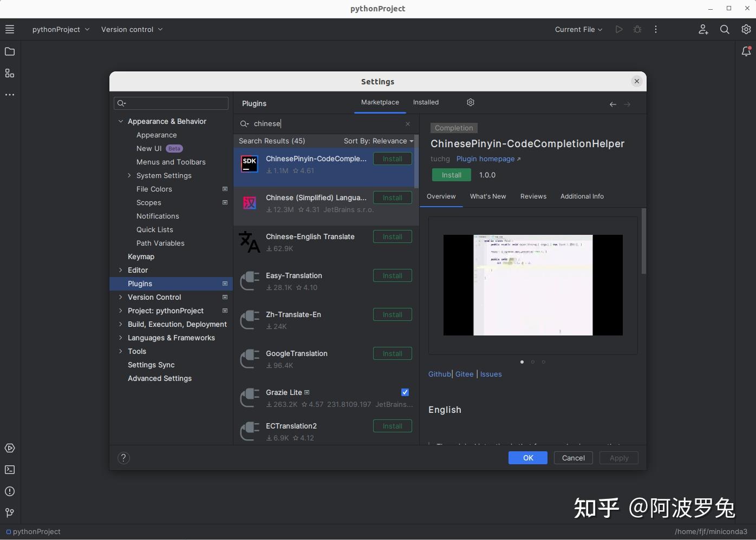756x540 pixels.
Task: Select second screenshot carousel dot
Action: [533, 362]
